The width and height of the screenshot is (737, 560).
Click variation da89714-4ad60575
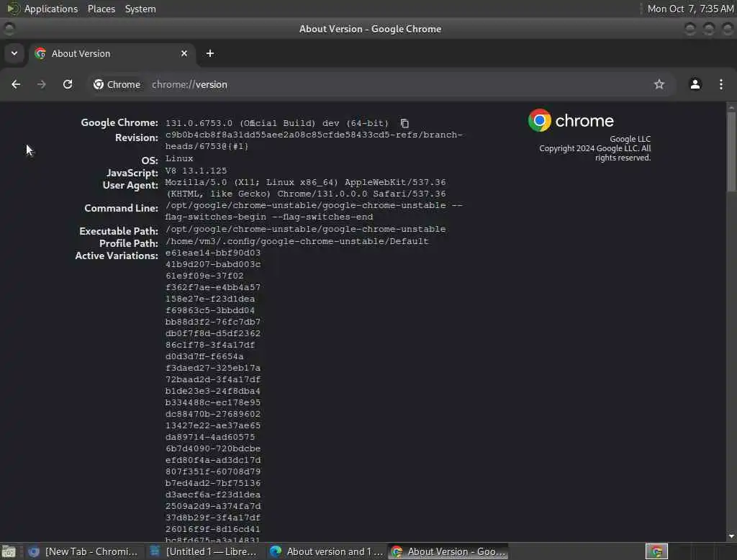pyautogui.click(x=210, y=437)
